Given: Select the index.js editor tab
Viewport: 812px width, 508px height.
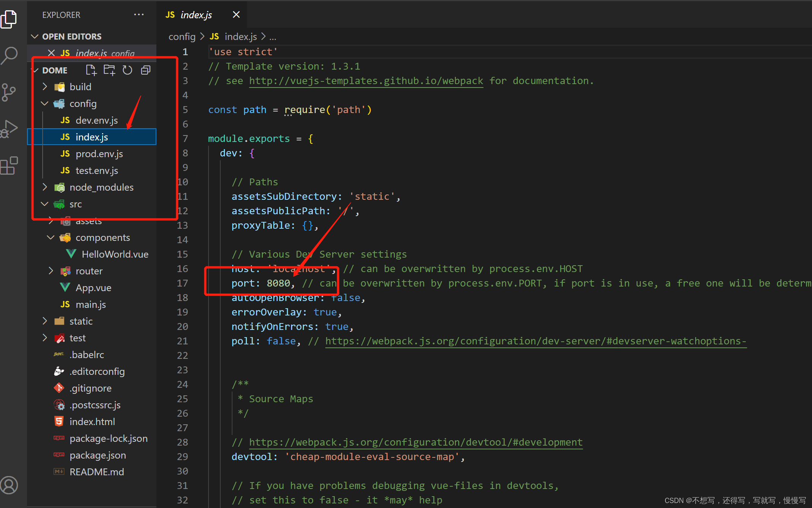Looking at the screenshot, I should point(196,15).
